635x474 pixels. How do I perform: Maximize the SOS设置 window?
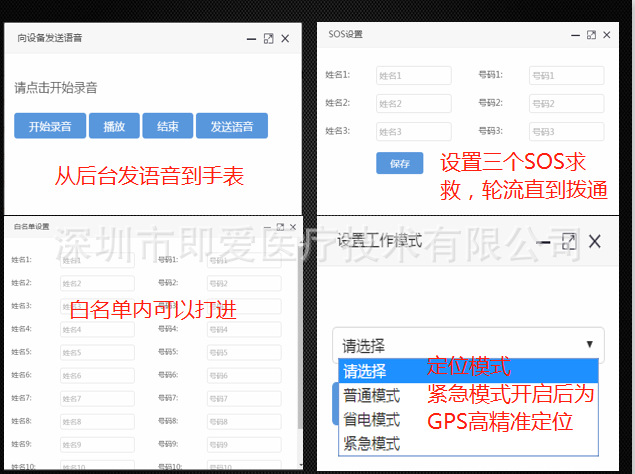[591, 35]
